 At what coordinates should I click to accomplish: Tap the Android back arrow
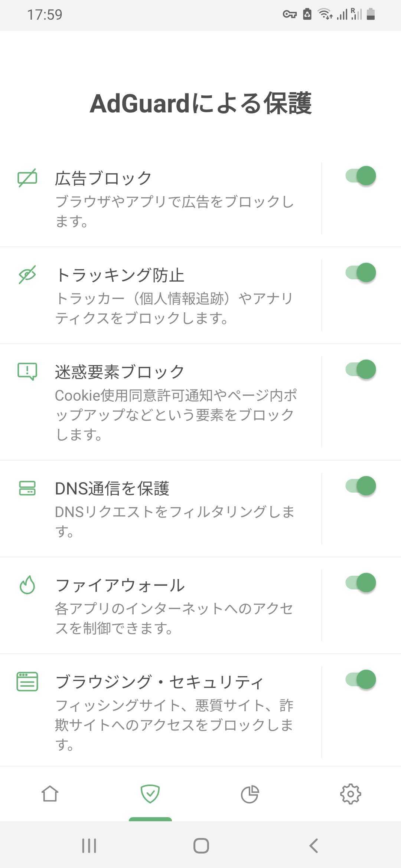click(x=314, y=846)
